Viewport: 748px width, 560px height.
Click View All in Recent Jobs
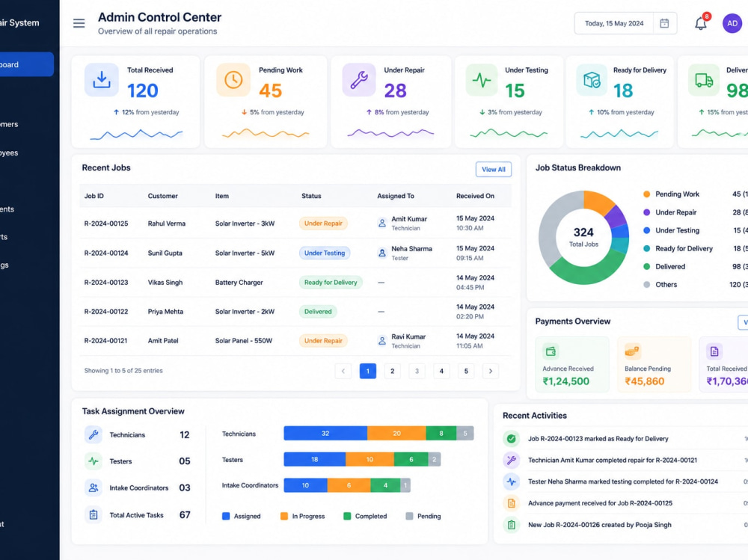click(x=493, y=169)
